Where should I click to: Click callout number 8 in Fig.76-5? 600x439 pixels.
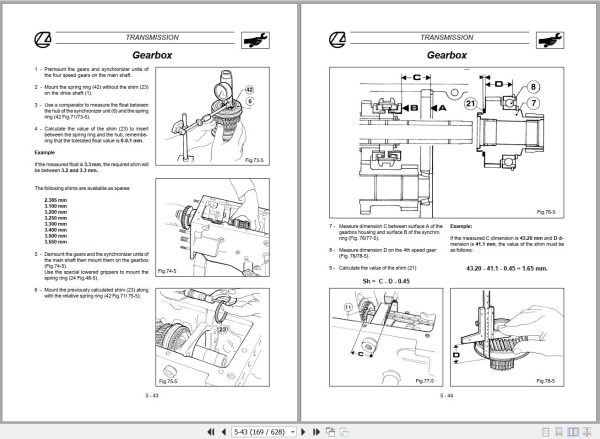(x=533, y=87)
